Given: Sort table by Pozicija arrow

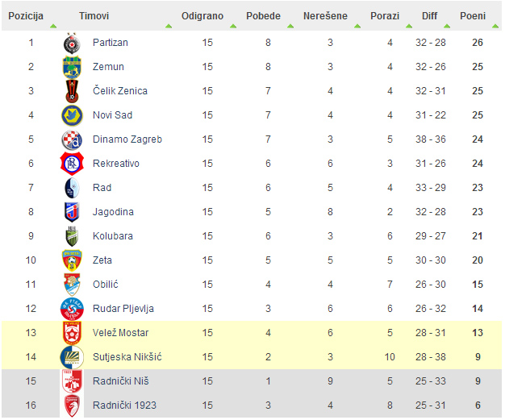Looking at the screenshot, I should click(53, 26).
